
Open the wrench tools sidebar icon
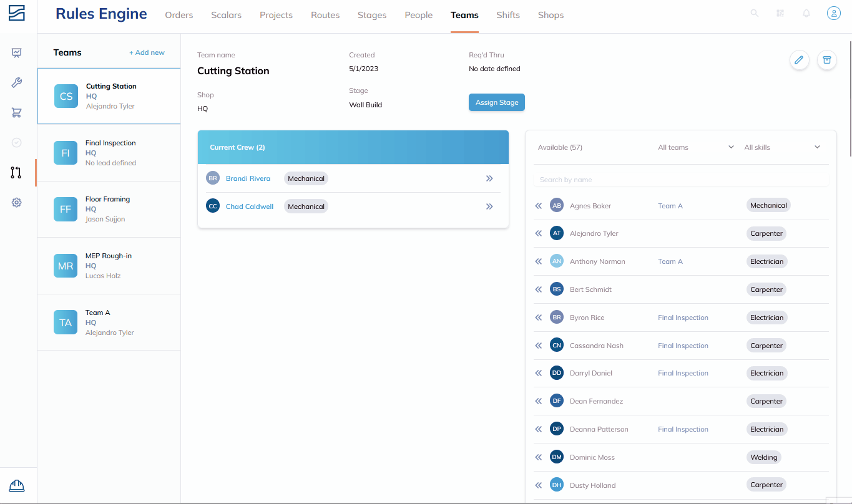click(x=17, y=83)
